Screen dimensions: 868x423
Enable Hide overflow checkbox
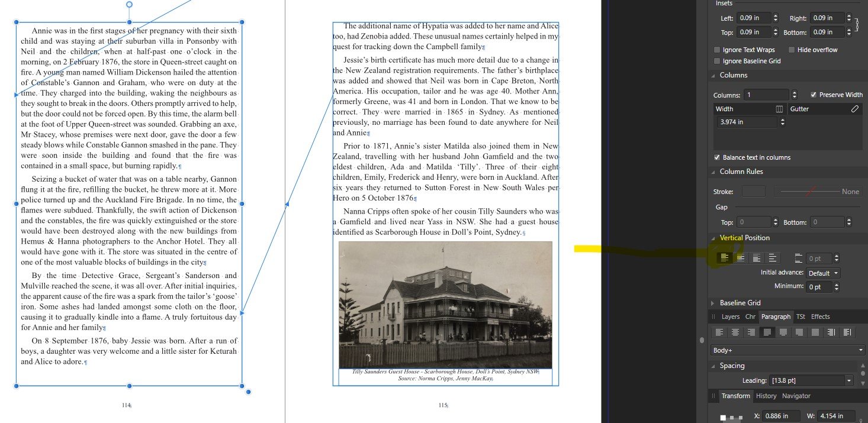click(792, 50)
